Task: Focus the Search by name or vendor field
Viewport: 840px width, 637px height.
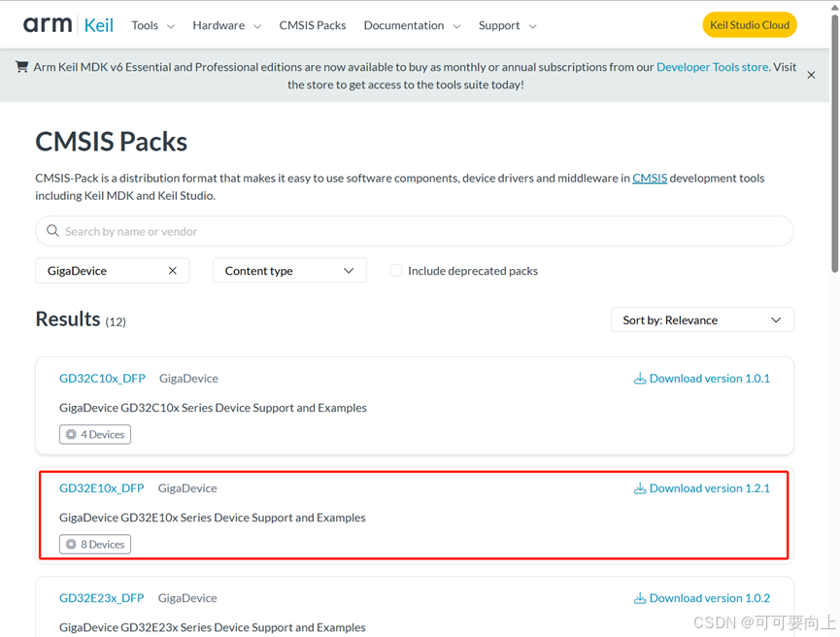Action: click(x=415, y=231)
